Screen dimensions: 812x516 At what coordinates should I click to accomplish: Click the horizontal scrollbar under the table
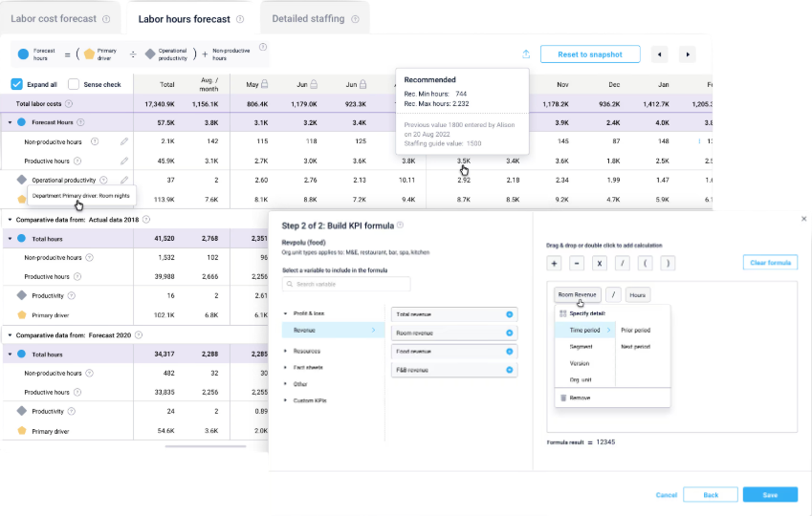[x=205, y=446]
